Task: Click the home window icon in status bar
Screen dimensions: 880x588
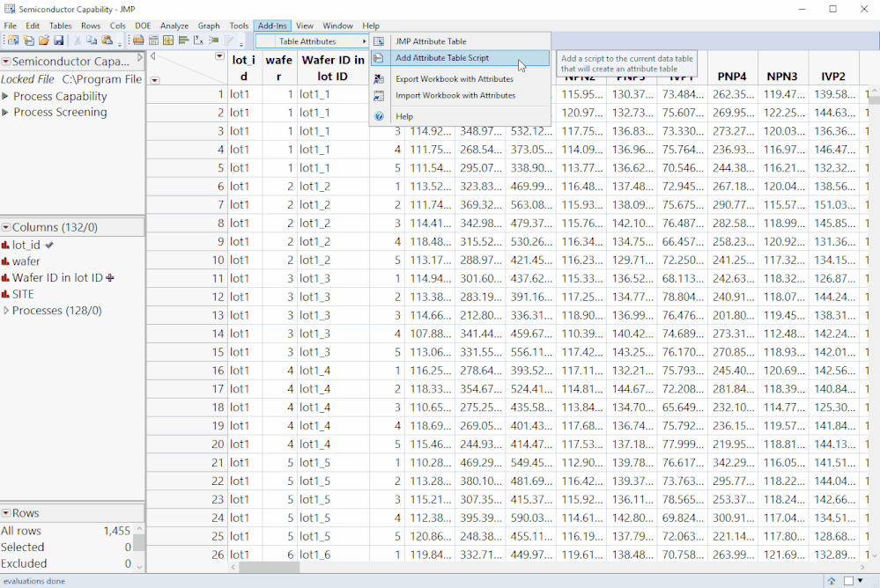Action: pyautogui.click(x=832, y=581)
